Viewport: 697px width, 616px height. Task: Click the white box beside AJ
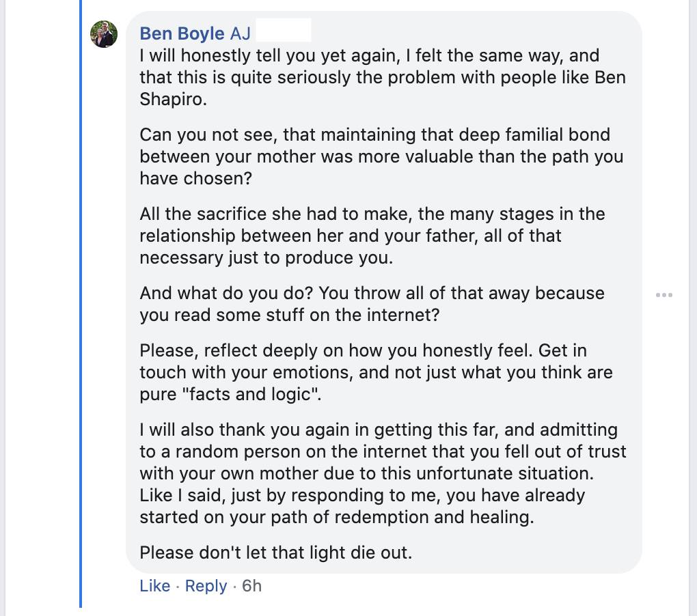[284, 31]
